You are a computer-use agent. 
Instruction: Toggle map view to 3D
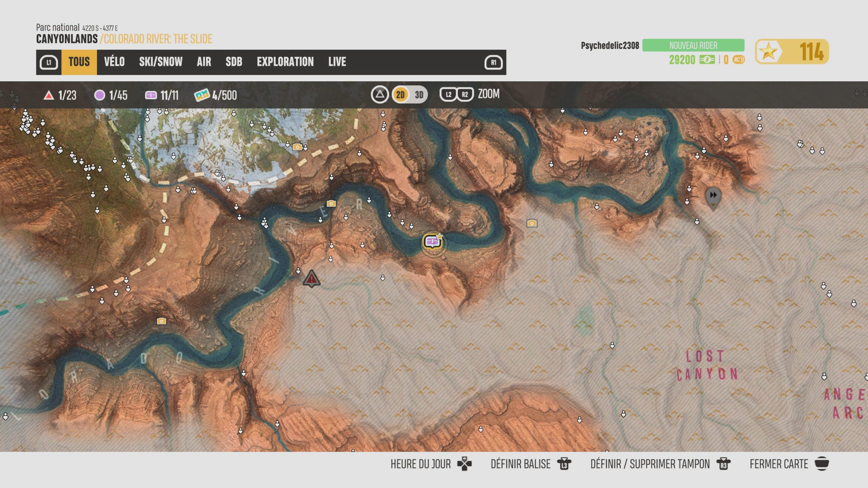pyautogui.click(x=419, y=95)
